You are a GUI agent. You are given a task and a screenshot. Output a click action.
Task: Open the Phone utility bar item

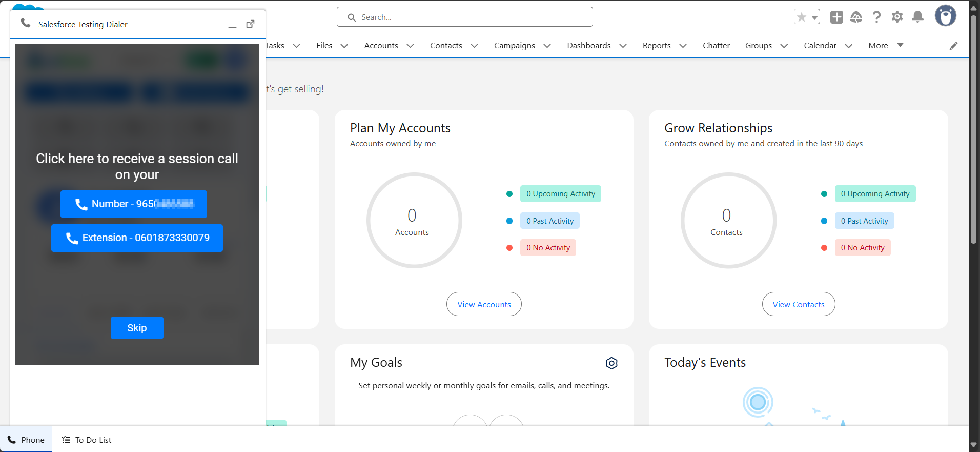point(26,440)
